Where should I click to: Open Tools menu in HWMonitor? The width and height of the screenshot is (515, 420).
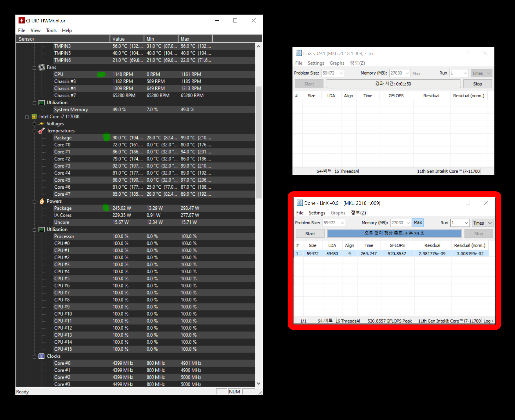click(x=51, y=30)
